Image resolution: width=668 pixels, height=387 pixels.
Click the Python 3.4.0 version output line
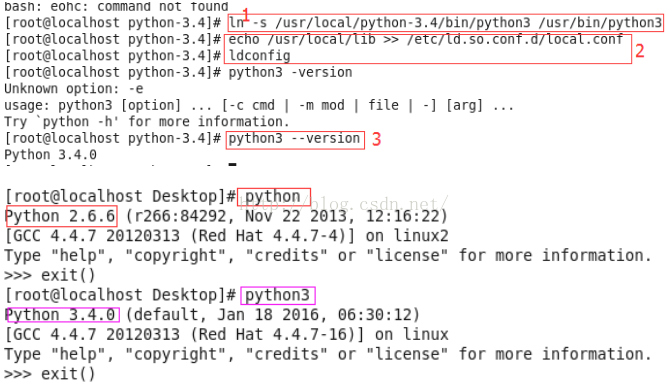(x=50, y=155)
